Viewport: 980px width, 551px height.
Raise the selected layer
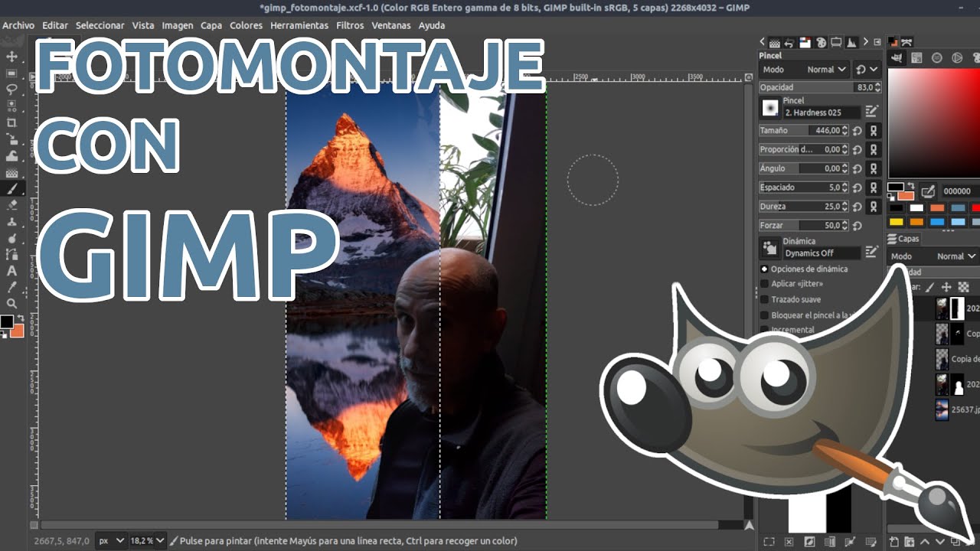click(924, 542)
